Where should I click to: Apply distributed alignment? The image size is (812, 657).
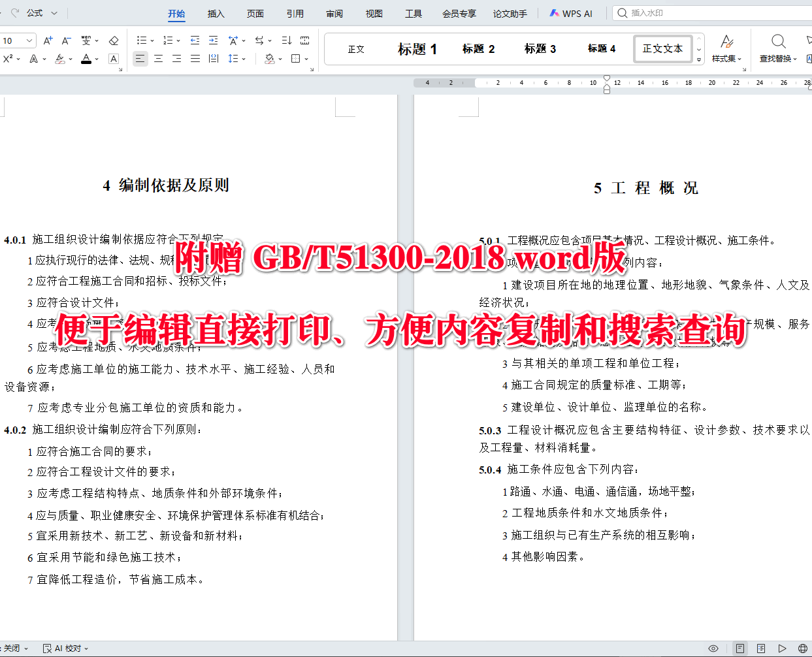[213, 59]
